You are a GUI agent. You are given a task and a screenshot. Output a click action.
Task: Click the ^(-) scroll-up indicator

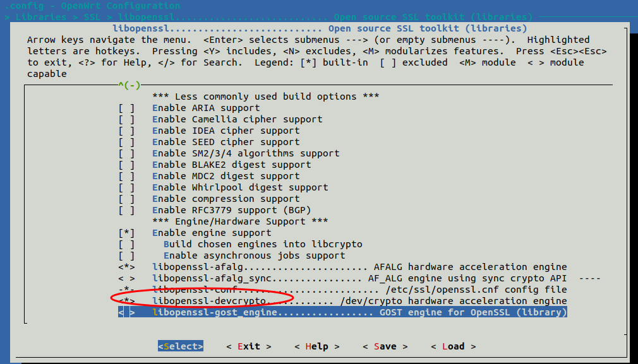point(129,85)
